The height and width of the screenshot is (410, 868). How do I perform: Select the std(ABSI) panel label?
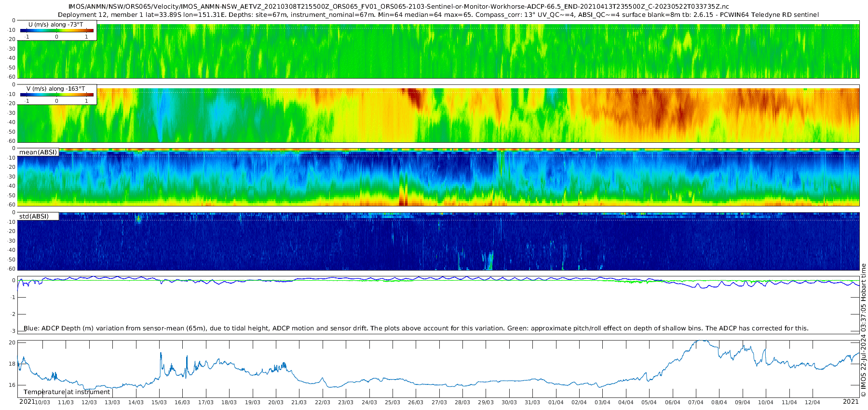coord(38,217)
